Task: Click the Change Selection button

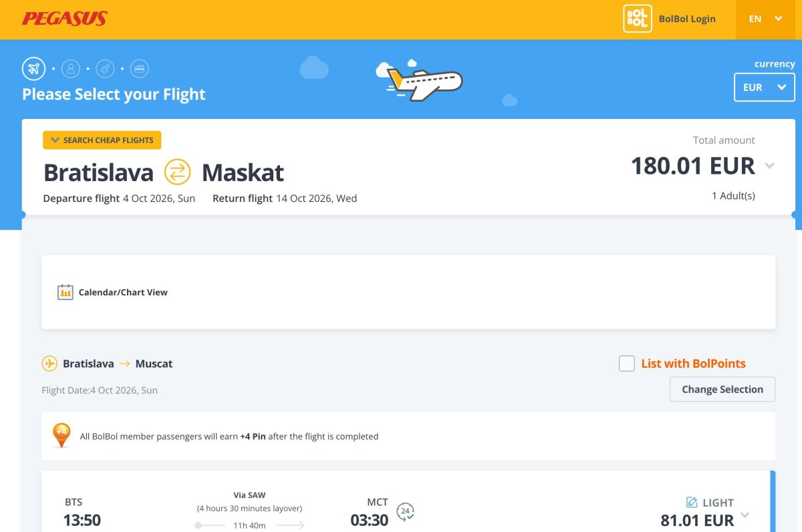Action: pyautogui.click(x=722, y=390)
